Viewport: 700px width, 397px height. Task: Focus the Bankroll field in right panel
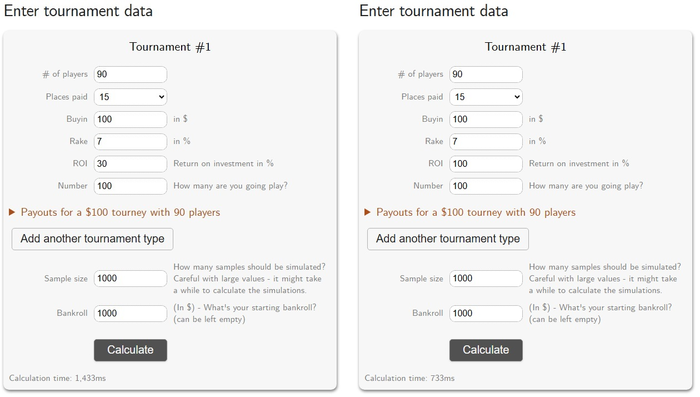486,313
